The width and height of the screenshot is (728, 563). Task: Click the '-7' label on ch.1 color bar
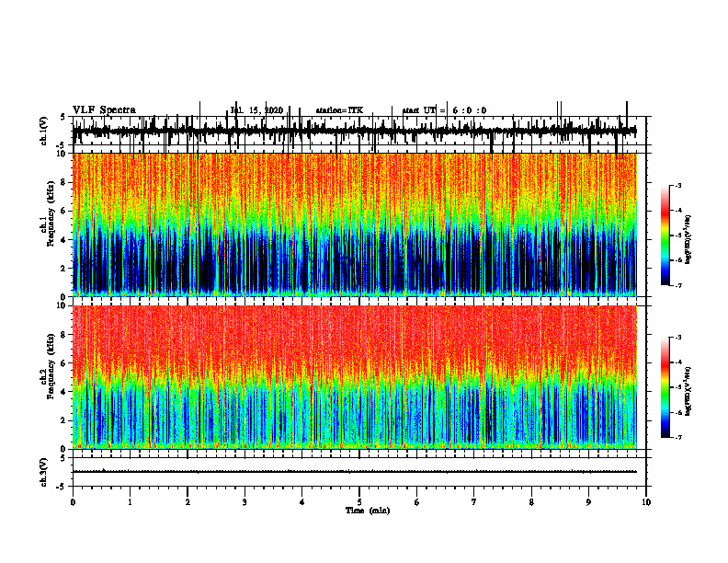point(677,285)
